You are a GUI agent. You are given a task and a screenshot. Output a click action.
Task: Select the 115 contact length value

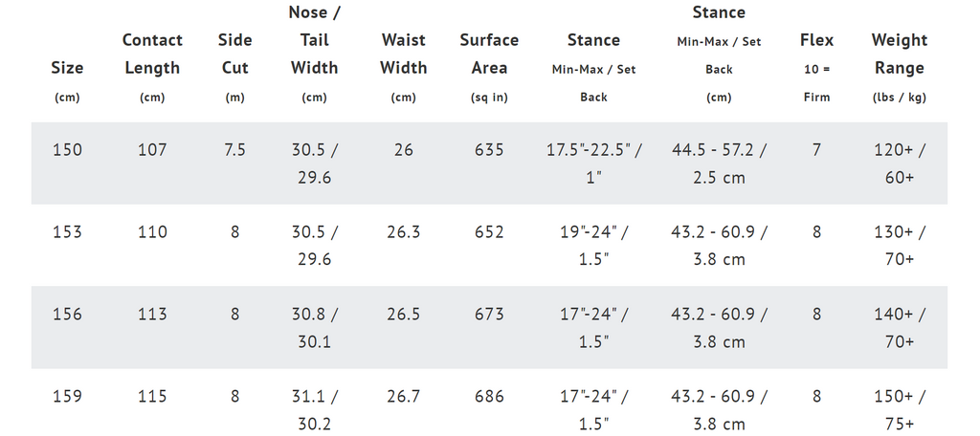click(152, 397)
